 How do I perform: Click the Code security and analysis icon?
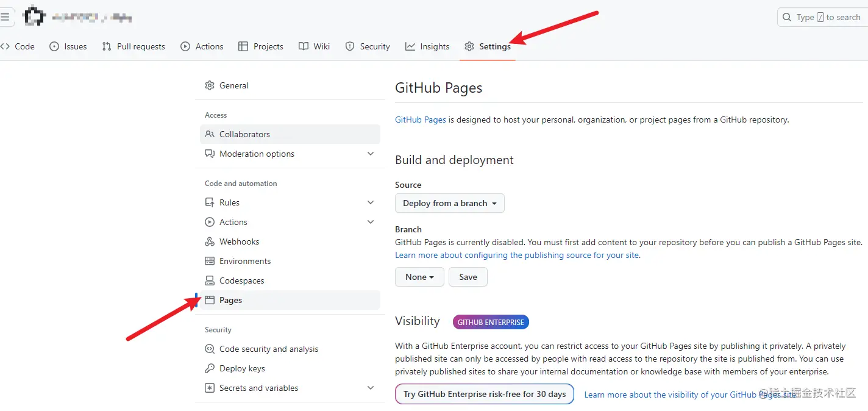click(x=210, y=349)
